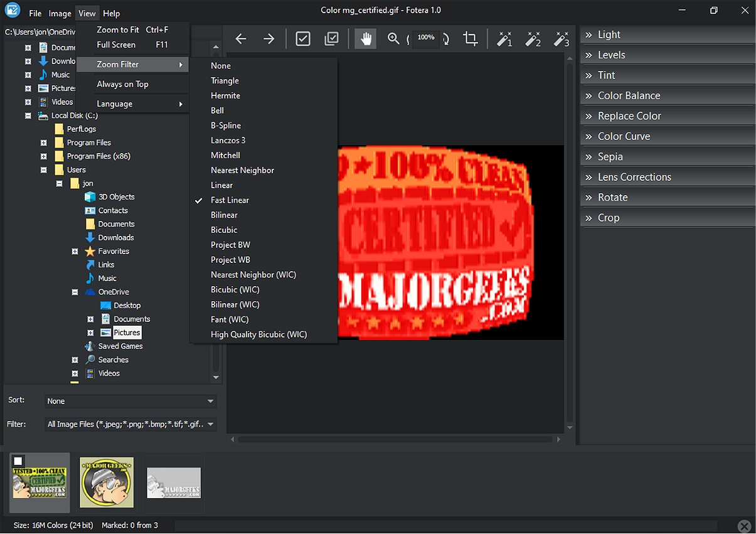This screenshot has width=756, height=534.
Task: Select the grayscale MajorGeeks thumbnail
Action: pos(174,483)
